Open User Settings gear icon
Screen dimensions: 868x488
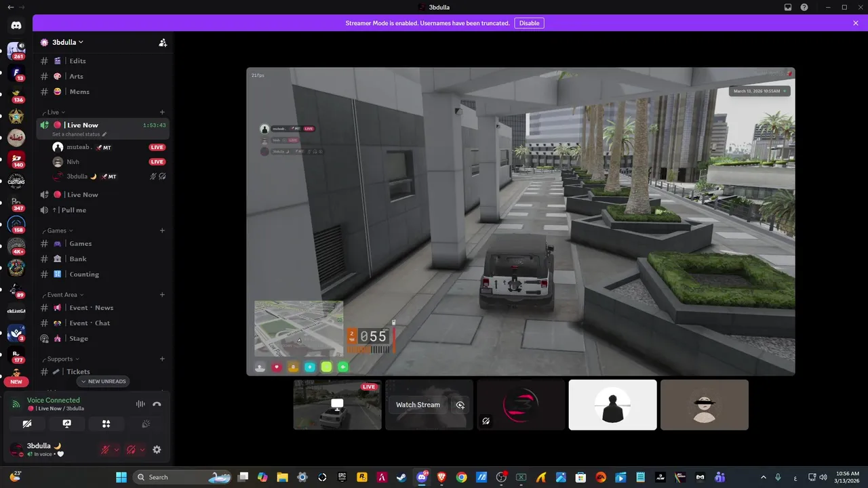pyautogui.click(x=157, y=449)
